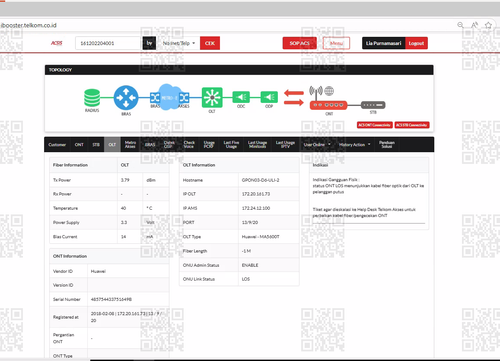Click the black 'by' button

point(149,43)
